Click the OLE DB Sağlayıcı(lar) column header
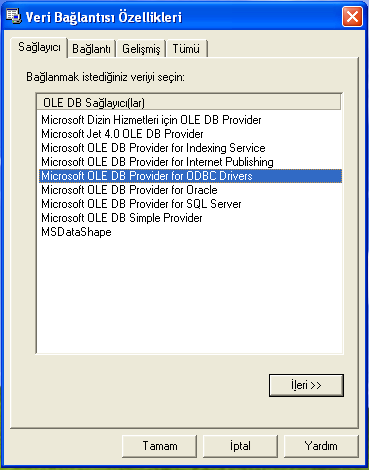This screenshot has width=369, height=470. (189, 103)
